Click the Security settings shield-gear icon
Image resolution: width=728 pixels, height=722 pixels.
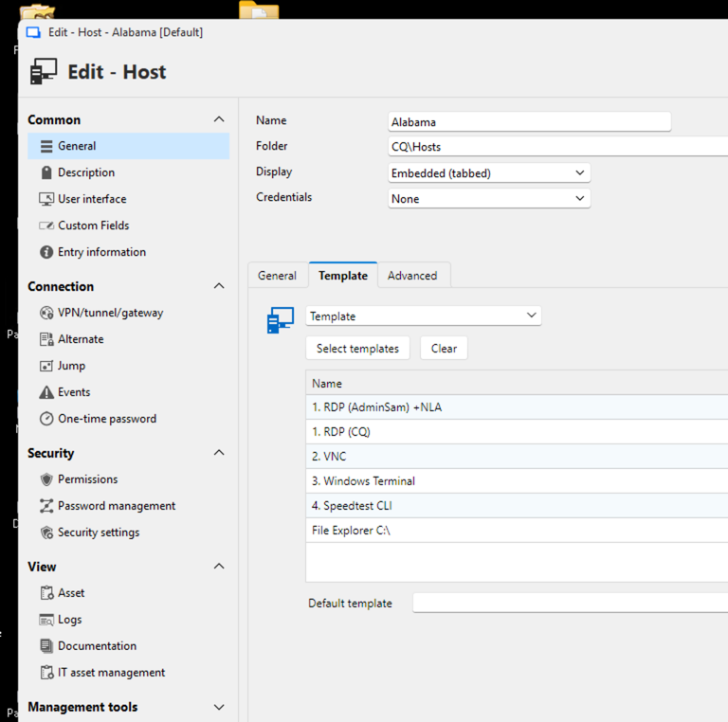pos(46,532)
